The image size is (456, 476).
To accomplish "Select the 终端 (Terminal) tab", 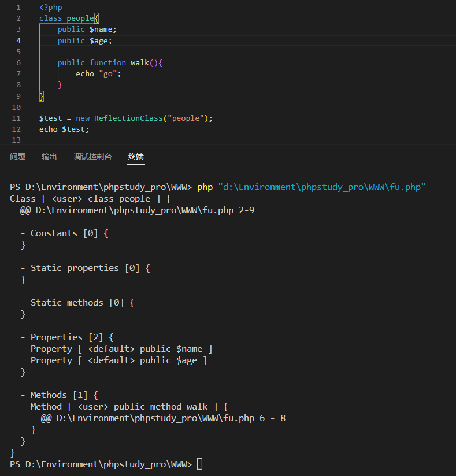I will coord(136,157).
